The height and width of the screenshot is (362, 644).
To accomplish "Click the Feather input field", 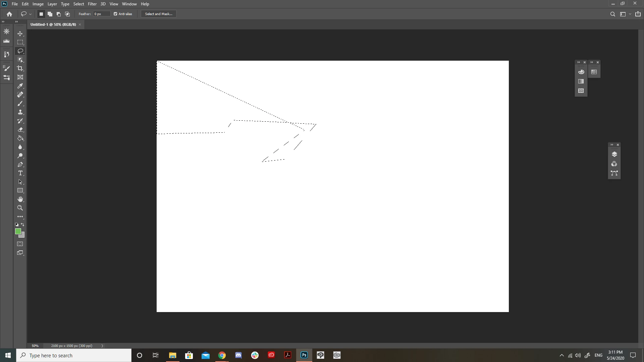I will tap(101, 14).
